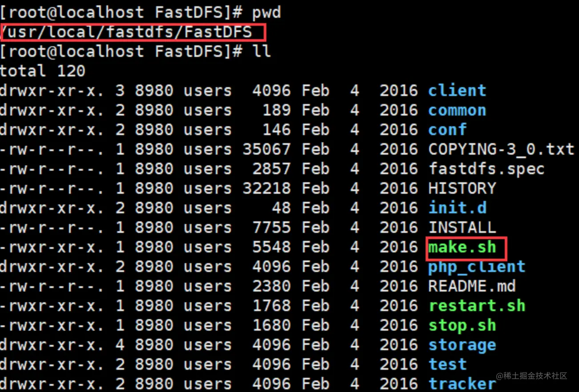
Task: Click the 'll' command on the second prompt
Action: (x=261, y=51)
